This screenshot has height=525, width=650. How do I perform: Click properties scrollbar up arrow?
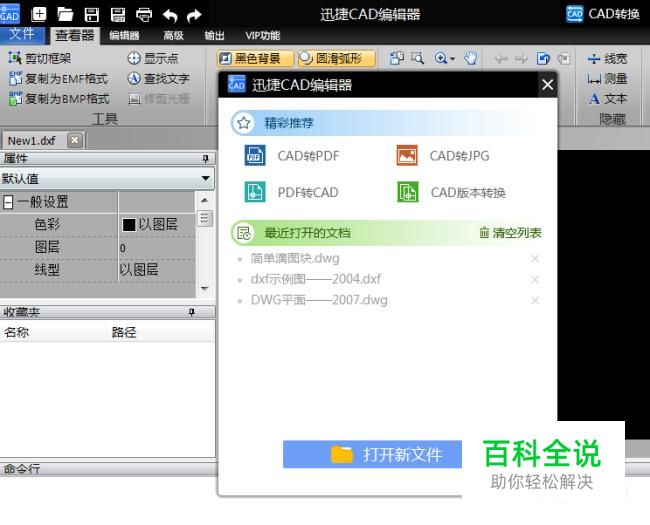pyautogui.click(x=204, y=200)
